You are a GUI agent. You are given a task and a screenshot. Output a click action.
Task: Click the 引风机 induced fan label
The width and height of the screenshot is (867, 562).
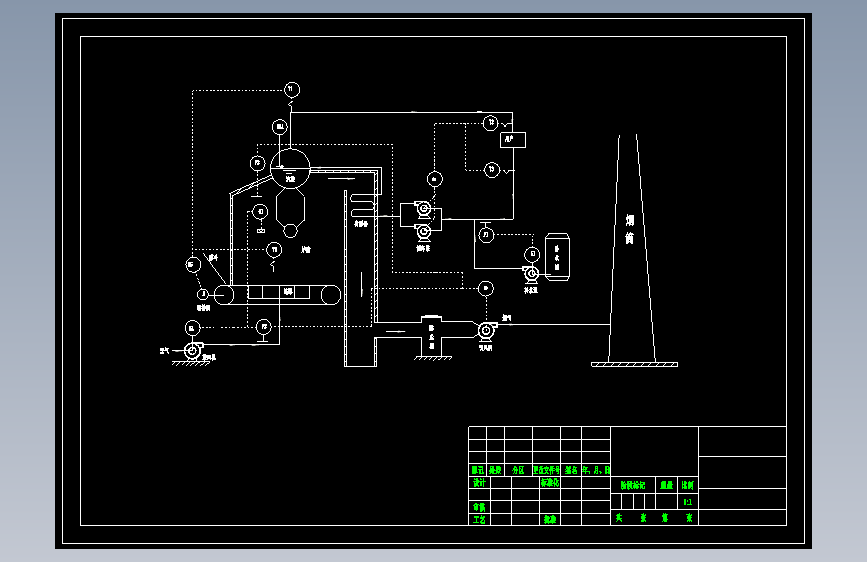pos(485,348)
